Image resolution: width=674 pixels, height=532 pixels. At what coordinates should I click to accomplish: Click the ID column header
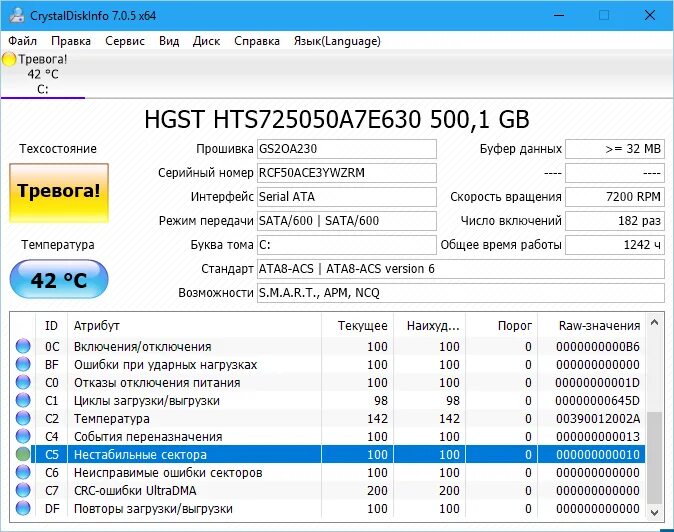click(51, 326)
